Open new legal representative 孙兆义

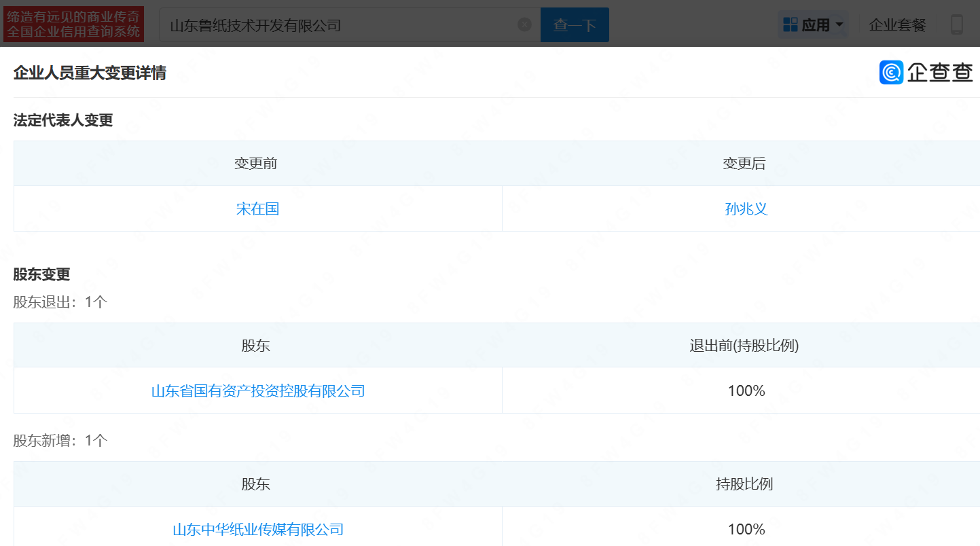click(x=746, y=208)
